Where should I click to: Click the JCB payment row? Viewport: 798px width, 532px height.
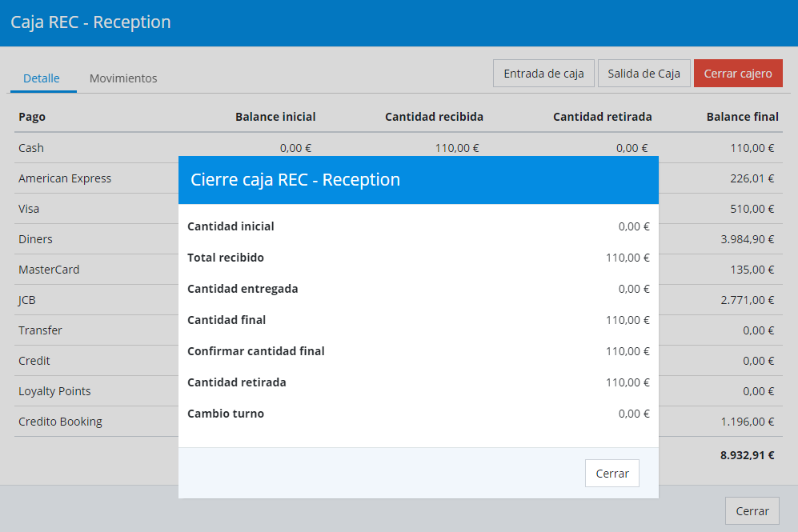click(27, 300)
